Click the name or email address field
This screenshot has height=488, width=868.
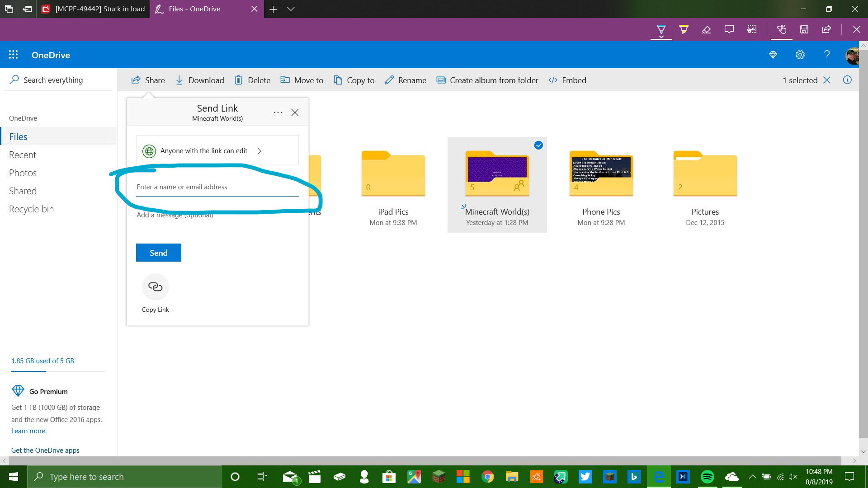[217, 187]
